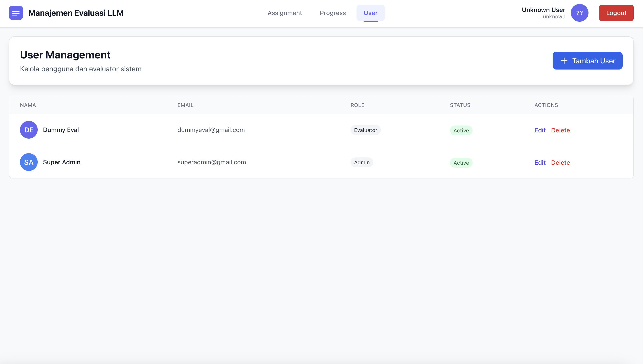Add a new user with Tambah User
Viewport: 643px width, 364px height.
click(587, 61)
